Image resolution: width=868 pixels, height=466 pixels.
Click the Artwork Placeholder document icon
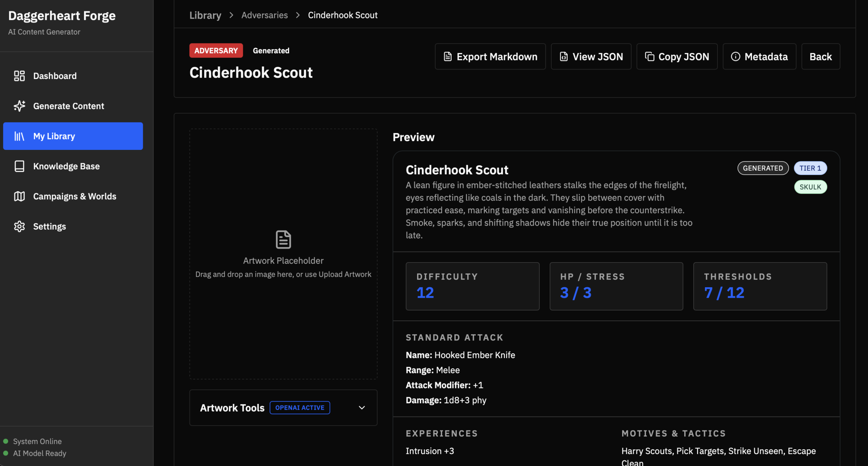click(283, 239)
